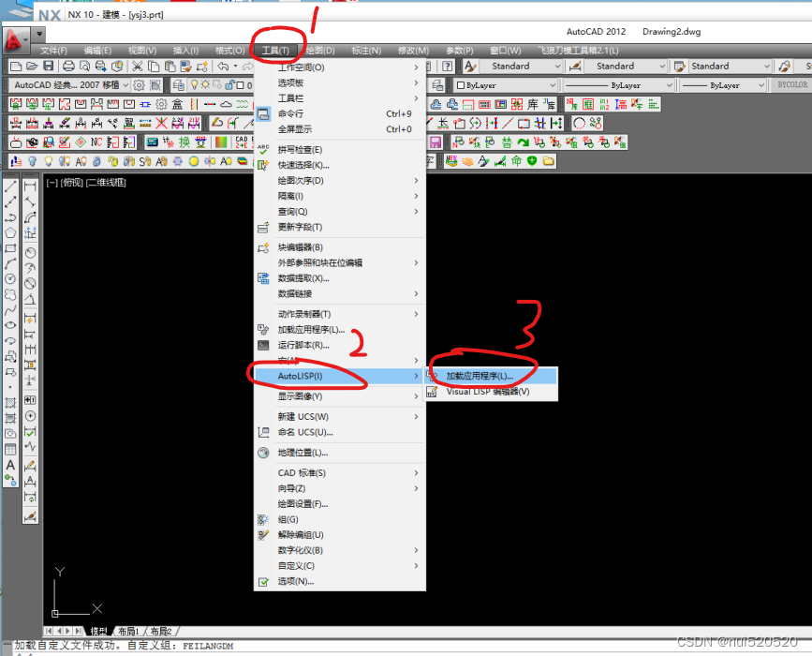The height and width of the screenshot is (656, 812).
Task: Click the Text Style brush icon
Action: click(470, 66)
